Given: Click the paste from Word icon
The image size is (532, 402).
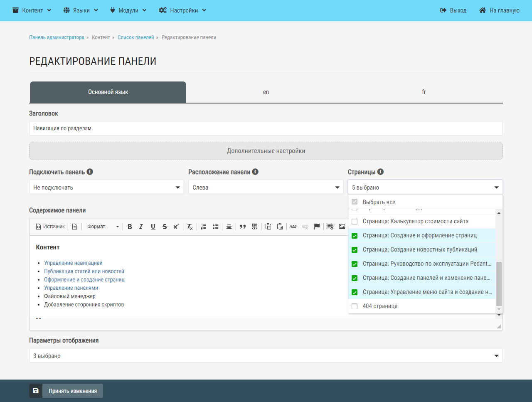Looking at the screenshot, I should coord(280,227).
